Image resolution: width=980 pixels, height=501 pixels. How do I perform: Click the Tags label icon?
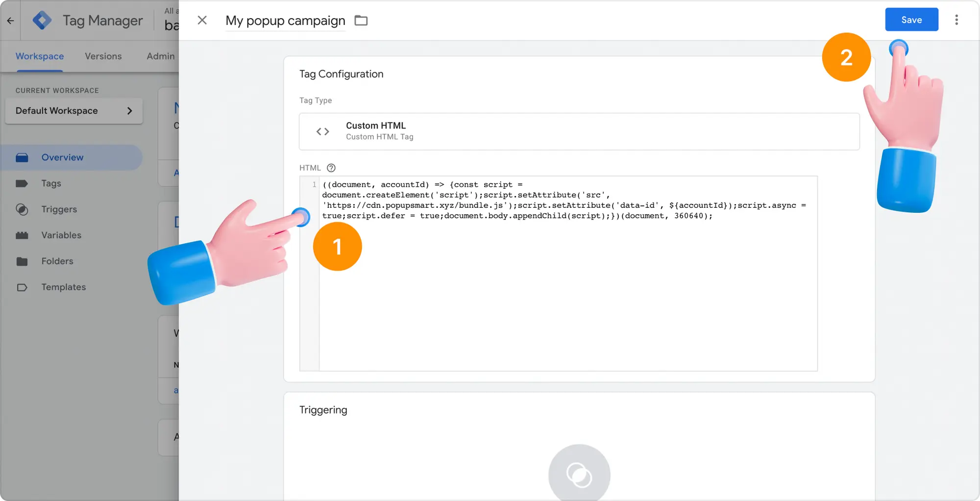(x=22, y=183)
